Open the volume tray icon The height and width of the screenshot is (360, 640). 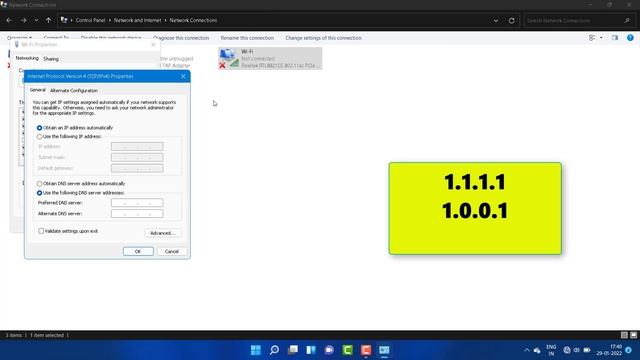576,350
